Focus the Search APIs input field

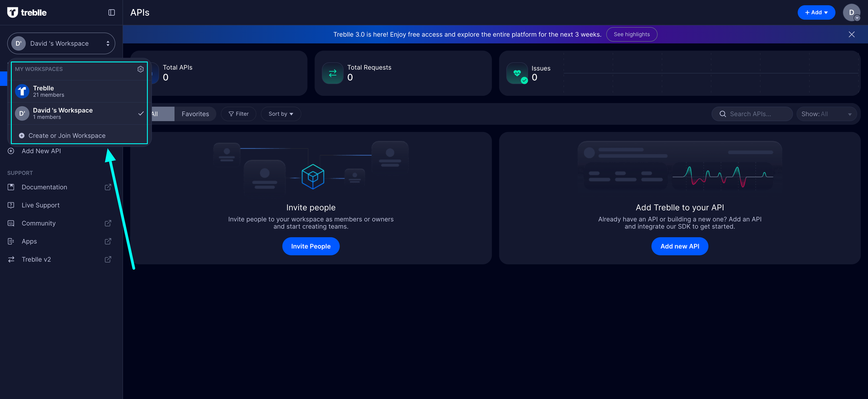coord(752,114)
